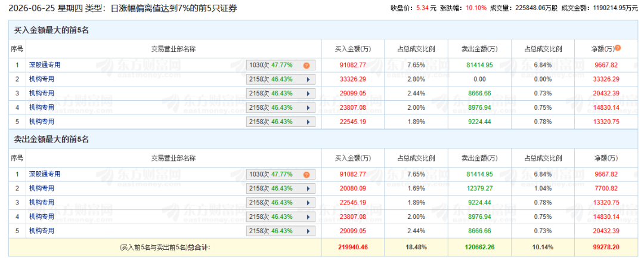Open 机构专用 link in buy-table row 2
The width and height of the screenshot is (644, 263).
(x=42, y=79)
